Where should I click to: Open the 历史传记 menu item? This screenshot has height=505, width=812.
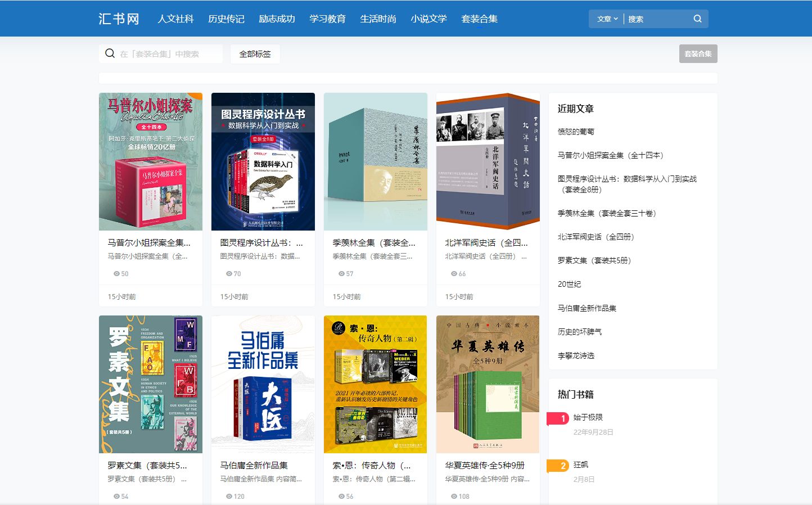(226, 19)
